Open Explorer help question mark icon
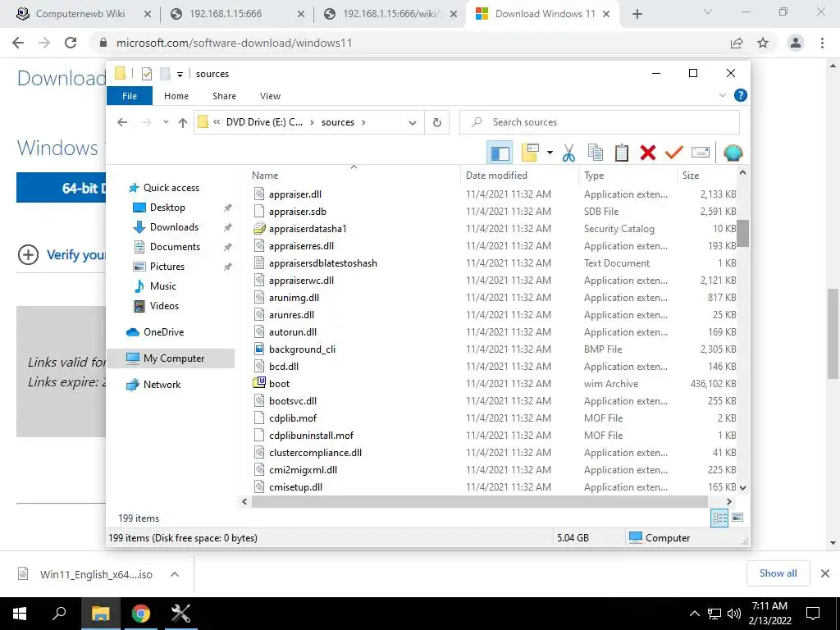Viewport: 840px width, 630px height. [x=741, y=95]
